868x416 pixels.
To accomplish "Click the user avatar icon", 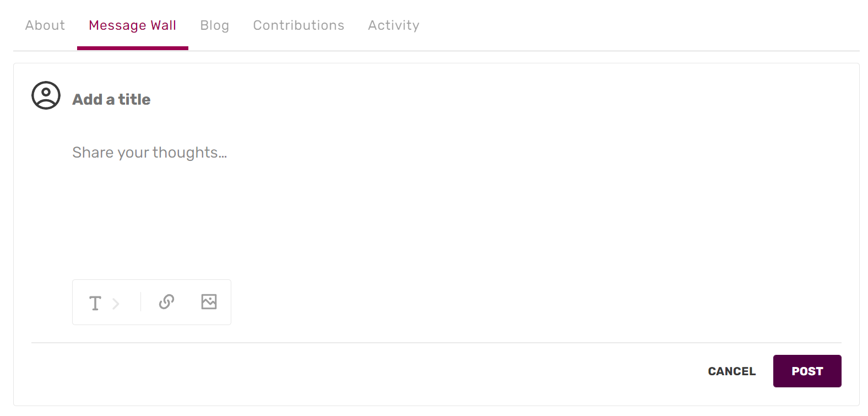I will [x=46, y=95].
